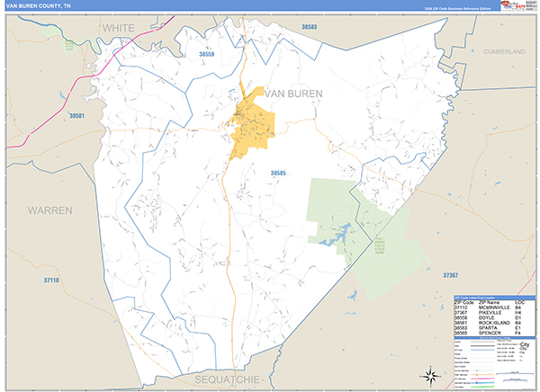Click the blue ZIP Code line sample in legend

(x=482, y=350)
